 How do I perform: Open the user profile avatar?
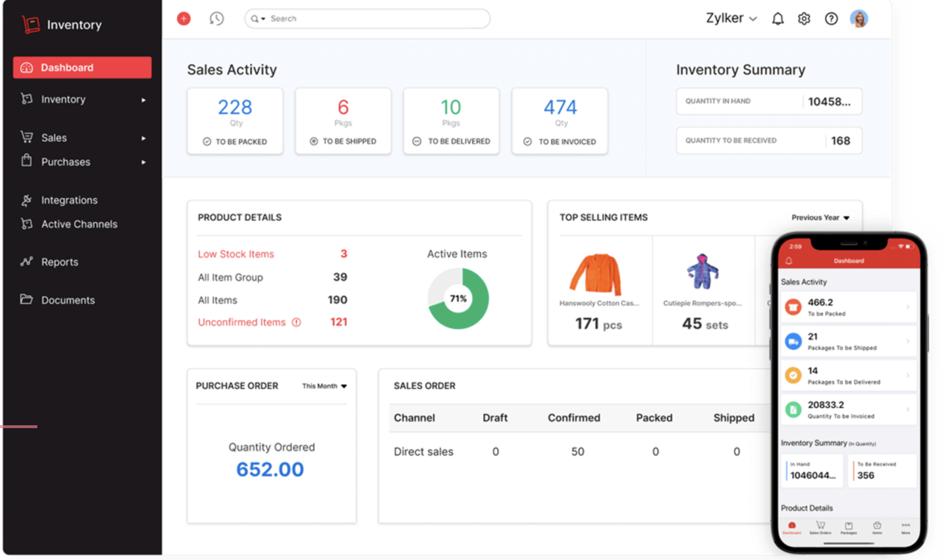pyautogui.click(x=859, y=19)
